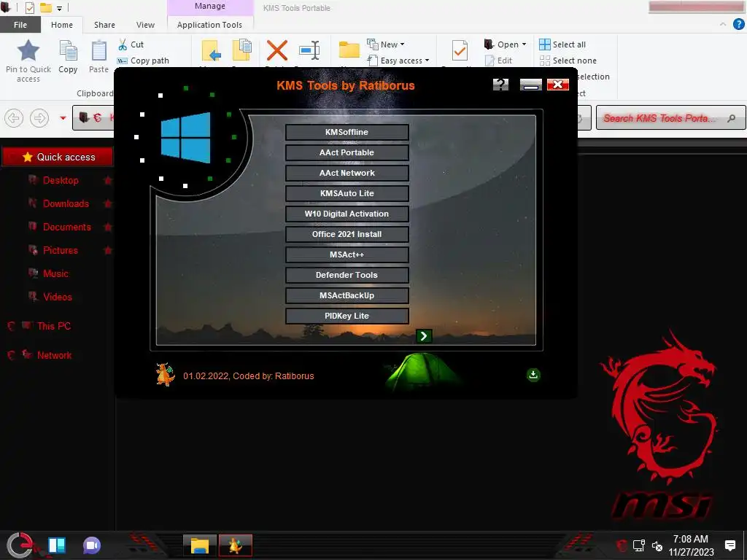
Task: Click the New folder icon
Action: click(x=349, y=50)
